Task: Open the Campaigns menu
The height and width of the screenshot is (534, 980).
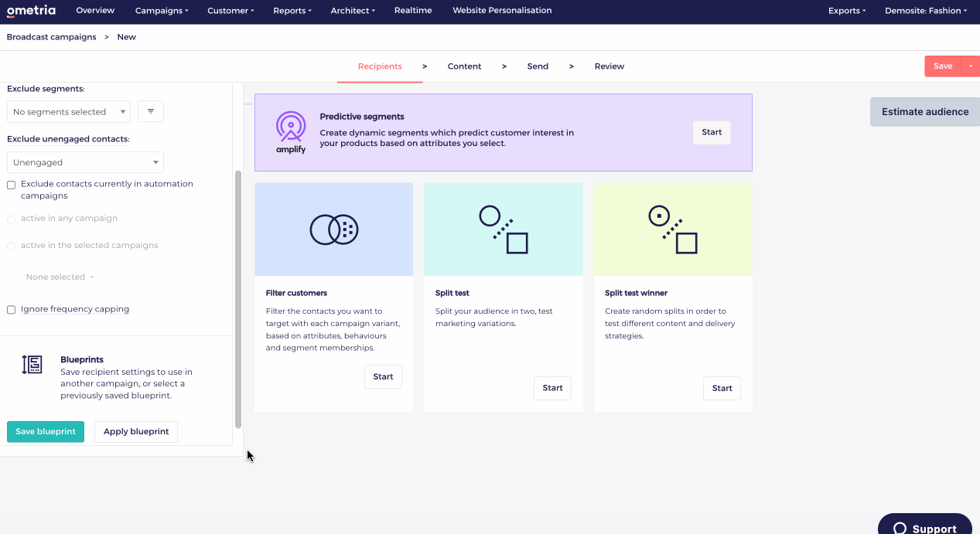Action: click(x=162, y=11)
